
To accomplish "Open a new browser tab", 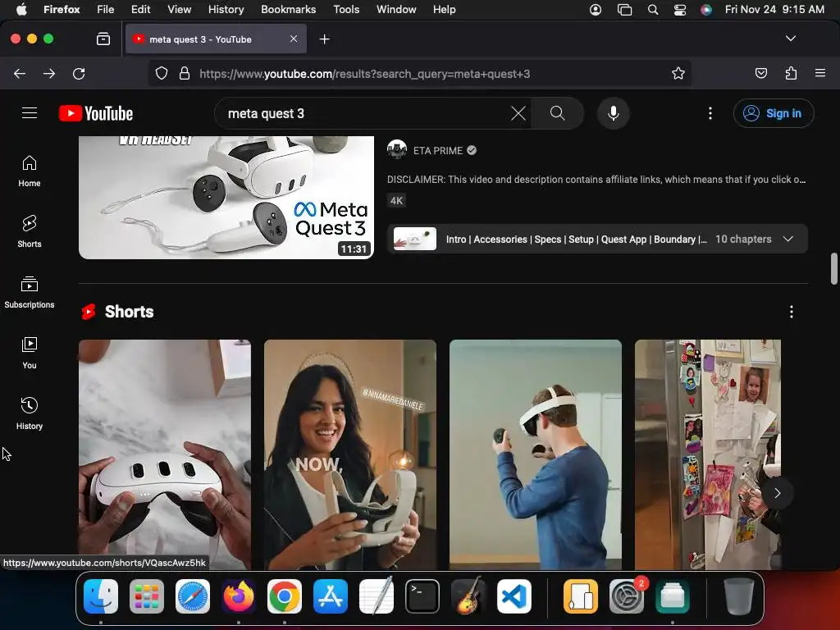I will pyautogui.click(x=324, y=39).
